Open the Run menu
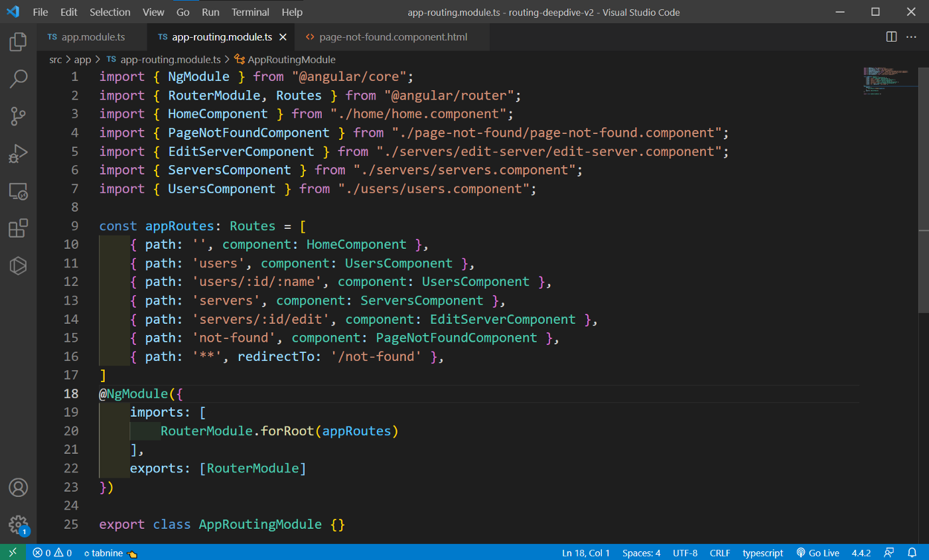Screen dimensions: 929x560 pos(210,12)
